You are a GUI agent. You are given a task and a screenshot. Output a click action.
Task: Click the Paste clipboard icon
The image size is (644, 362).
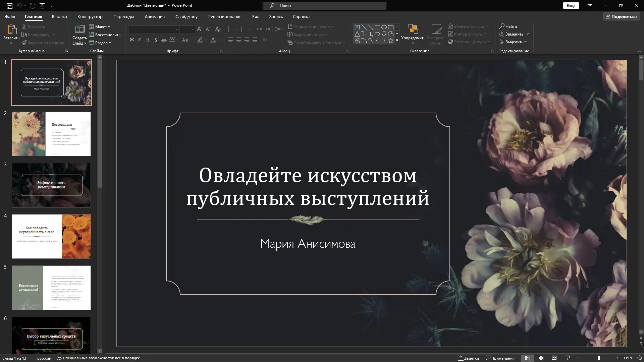tap(11, 30)
